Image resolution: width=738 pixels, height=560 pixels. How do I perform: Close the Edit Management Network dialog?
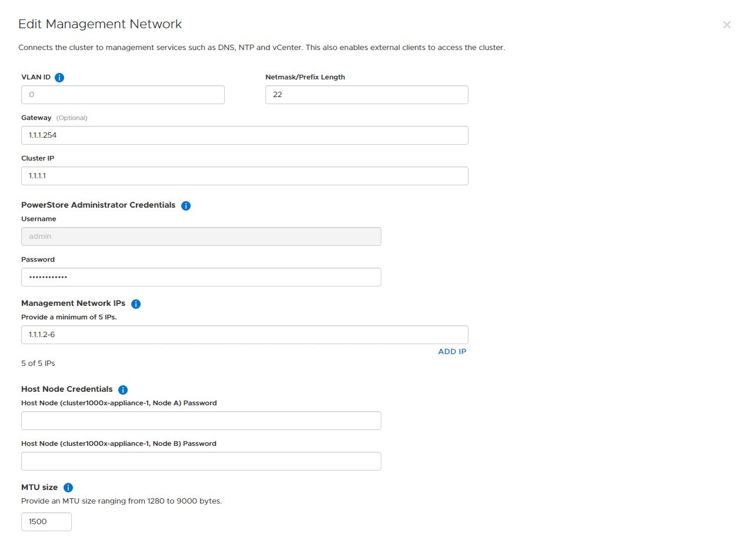(x=726, y=25)
